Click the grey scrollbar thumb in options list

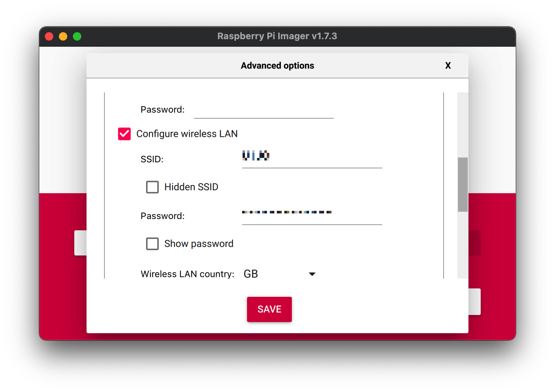tap(463, 184)
